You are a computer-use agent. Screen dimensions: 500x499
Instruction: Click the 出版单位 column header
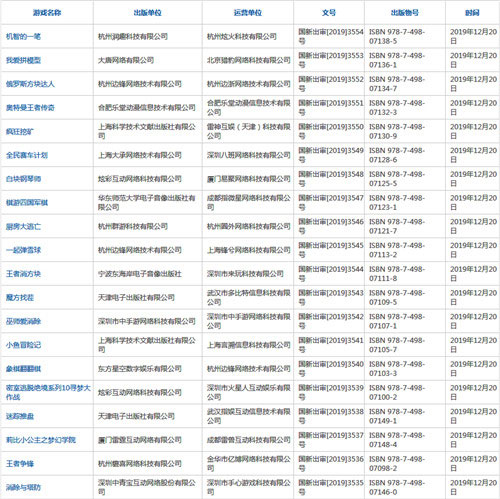[x=148, y=13]
